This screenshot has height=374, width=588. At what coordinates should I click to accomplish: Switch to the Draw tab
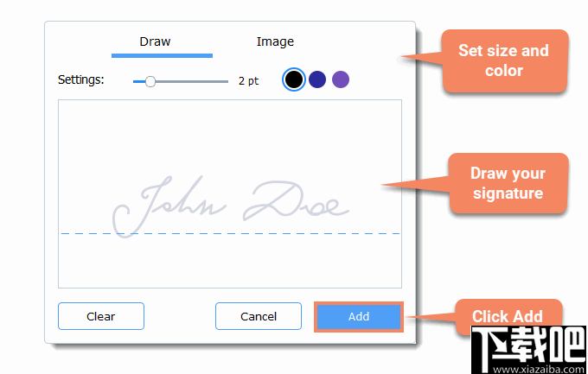point(155,41)
